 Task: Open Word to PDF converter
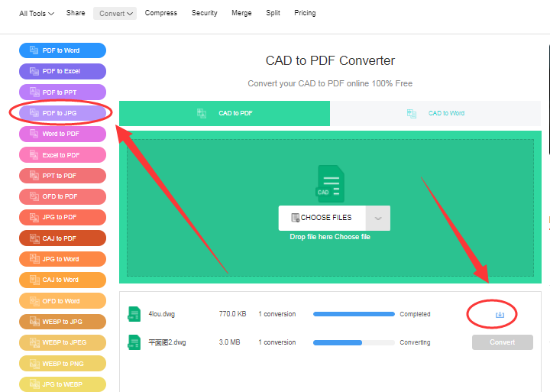pyautogui.click(x=63, y=134)
